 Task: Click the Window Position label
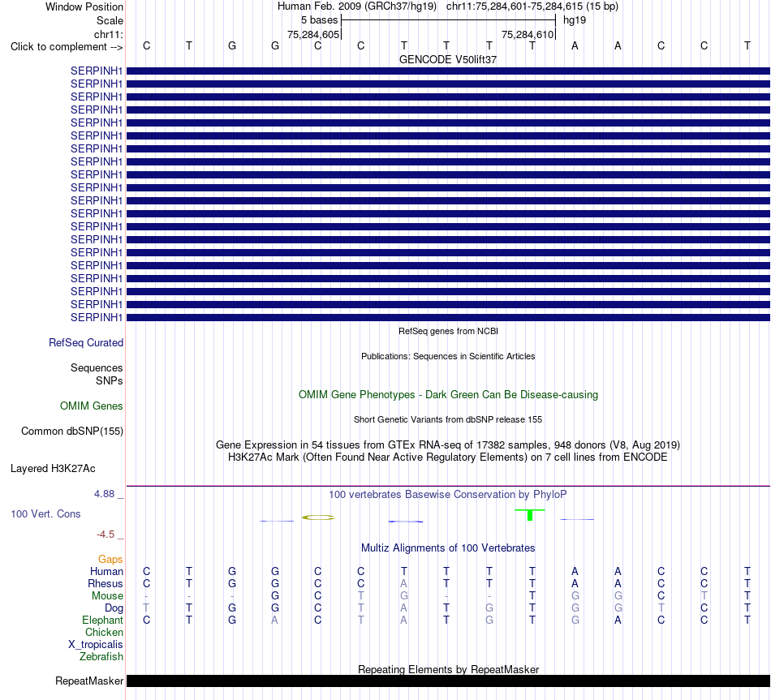pos(84,6)
